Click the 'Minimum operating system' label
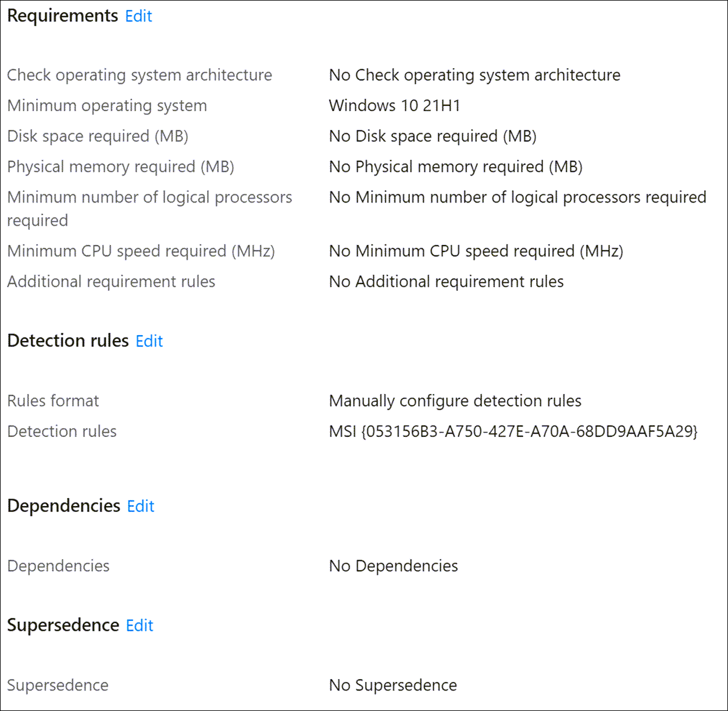728x711 pixels. coord(107,106)
